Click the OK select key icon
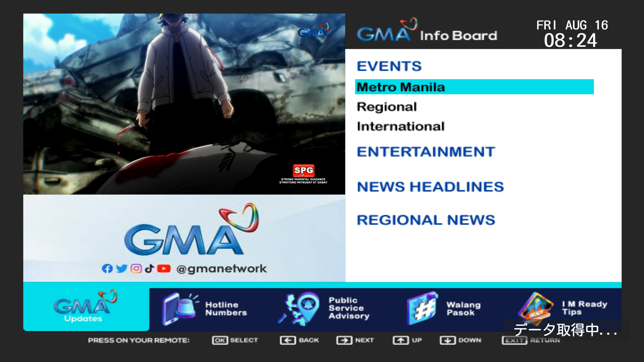Viewport: 644px width, 362px height. 220,340
